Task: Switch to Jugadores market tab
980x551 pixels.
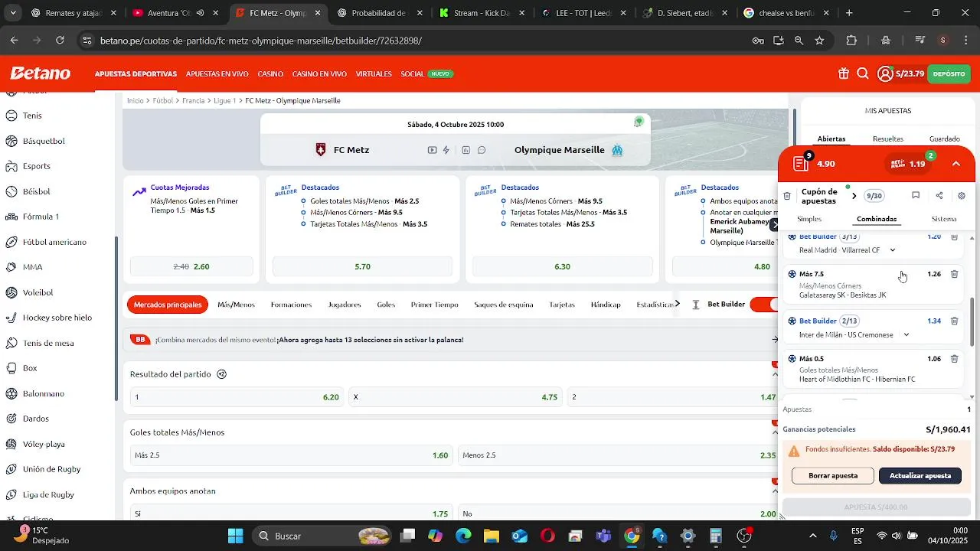Action: pos(345,305)
